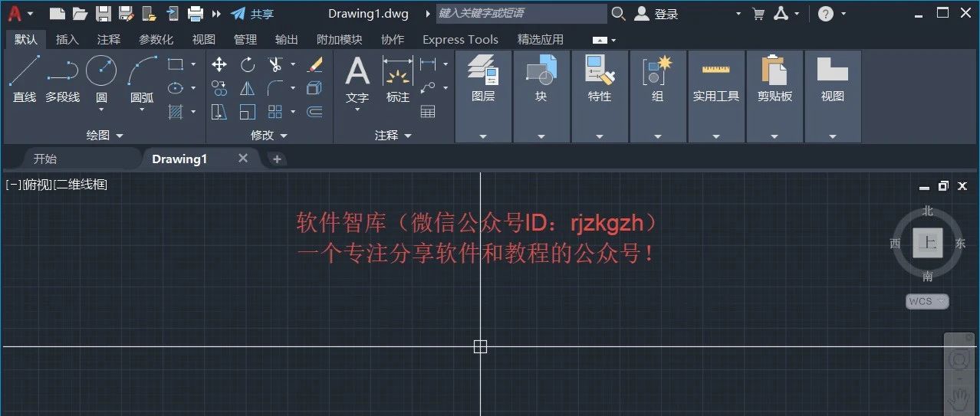Select the Offset tool
Viewport: 980px width, 416px height.
[314, 112]
